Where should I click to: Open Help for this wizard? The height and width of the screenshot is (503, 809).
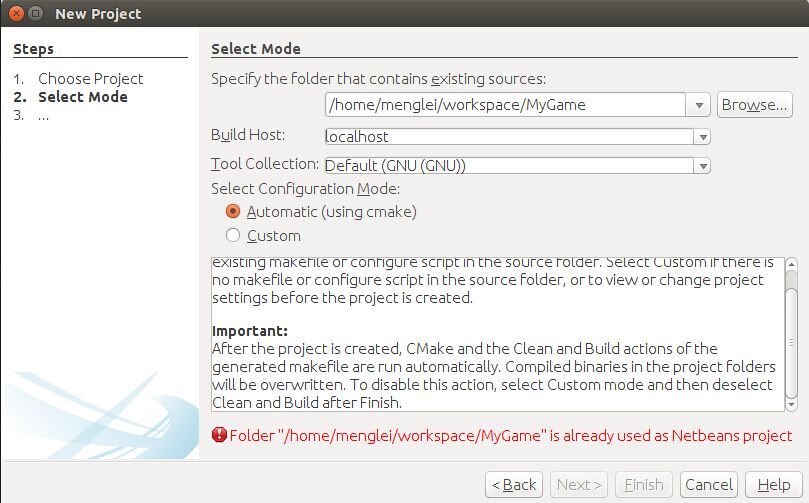[x=773, y=485]
